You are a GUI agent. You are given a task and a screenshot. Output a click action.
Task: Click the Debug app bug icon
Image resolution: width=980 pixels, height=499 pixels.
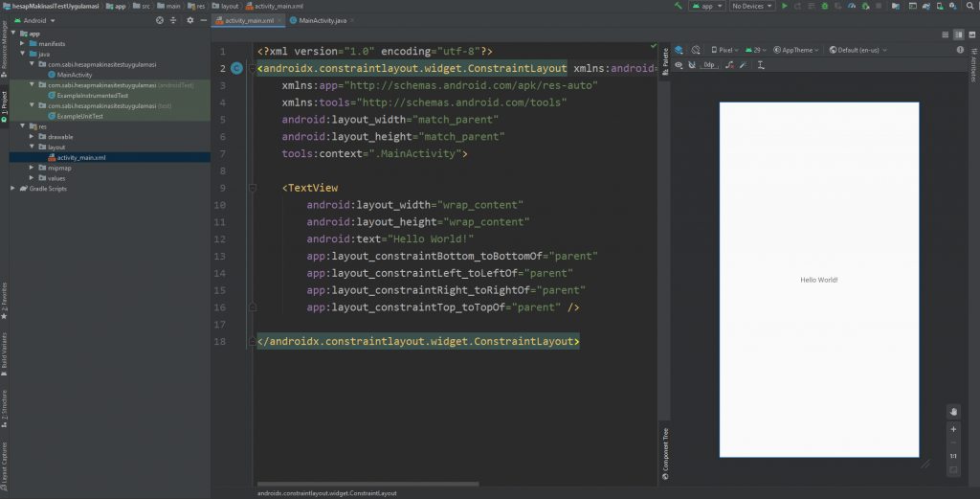tap(825, 6)
